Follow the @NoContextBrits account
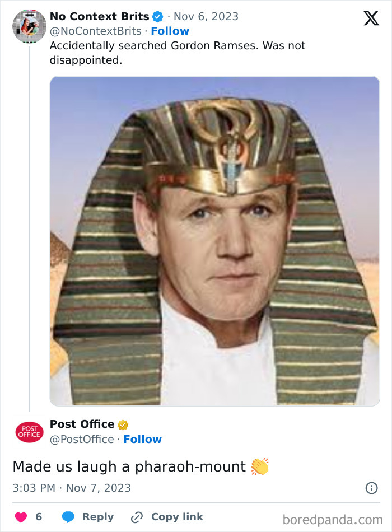This screenshot has width=392, height=532. click(170, 31)
